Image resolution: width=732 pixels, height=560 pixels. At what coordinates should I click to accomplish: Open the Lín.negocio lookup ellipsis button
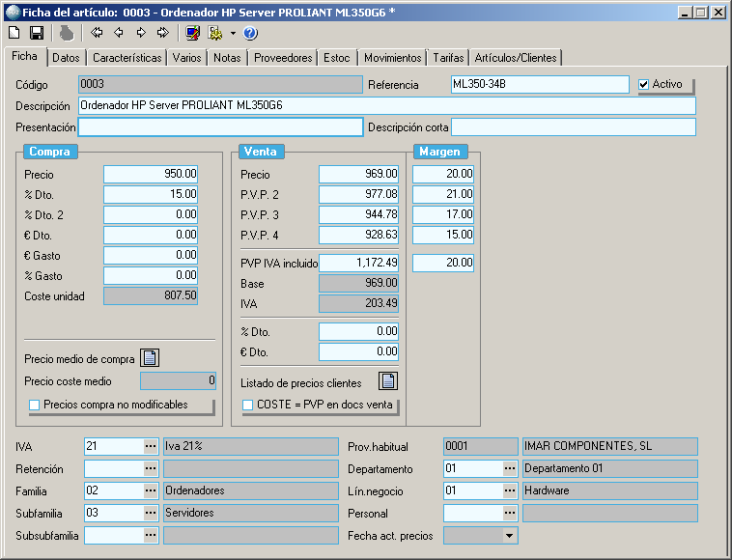(x=510, y=490)
